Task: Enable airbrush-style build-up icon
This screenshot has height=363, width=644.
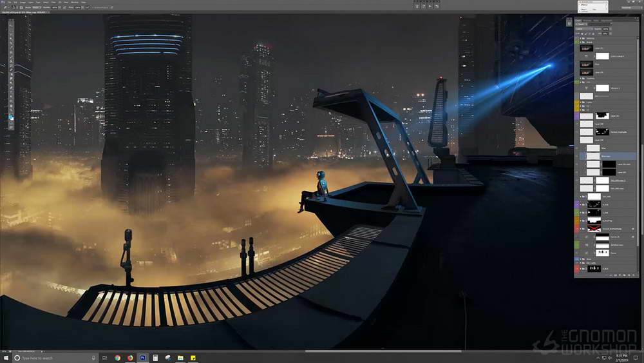Action: 88,7
